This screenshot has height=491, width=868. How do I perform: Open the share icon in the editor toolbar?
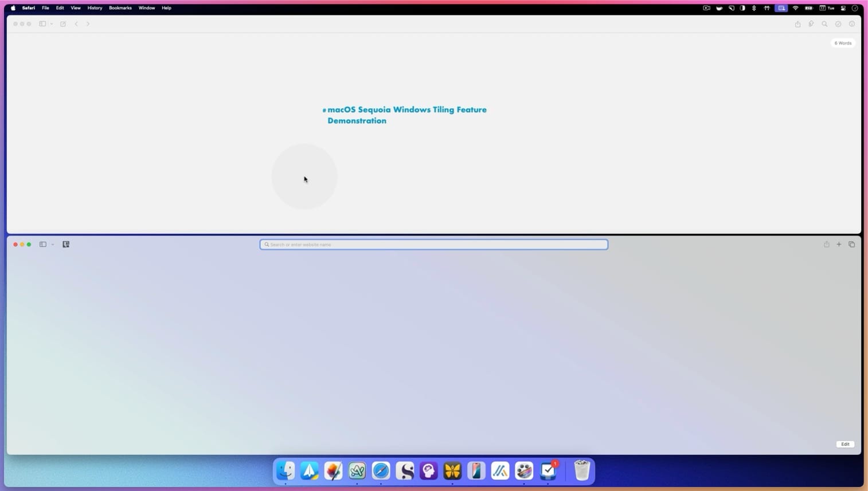coord(797,23)
